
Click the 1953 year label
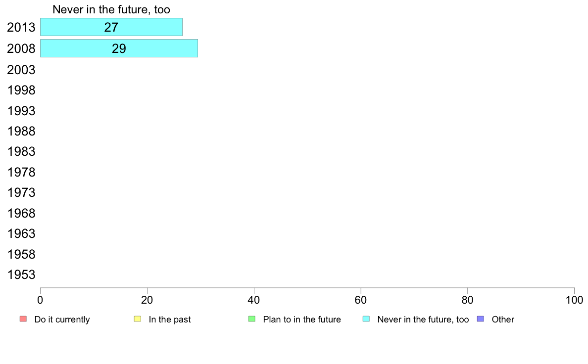(x=21, y=275)
